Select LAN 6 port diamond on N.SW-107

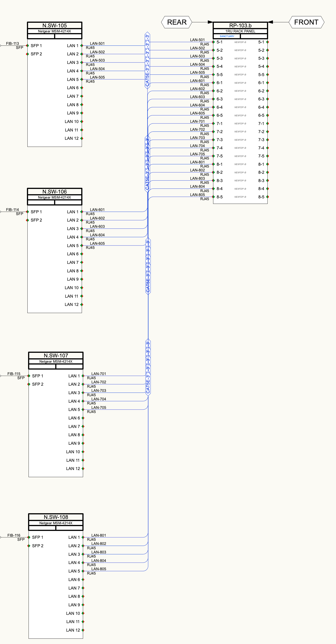pos(83,418)
